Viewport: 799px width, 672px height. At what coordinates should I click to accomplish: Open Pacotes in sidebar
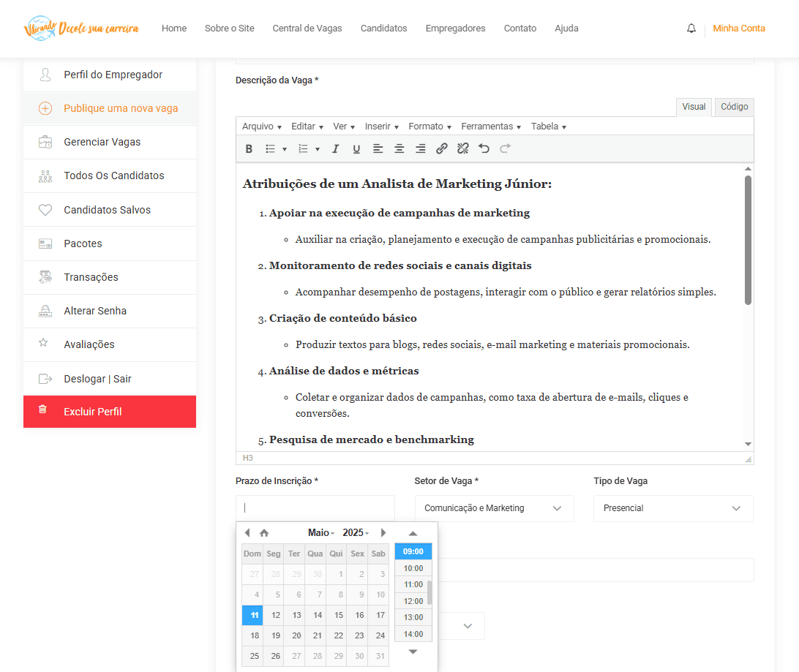(x=110, y=243)
